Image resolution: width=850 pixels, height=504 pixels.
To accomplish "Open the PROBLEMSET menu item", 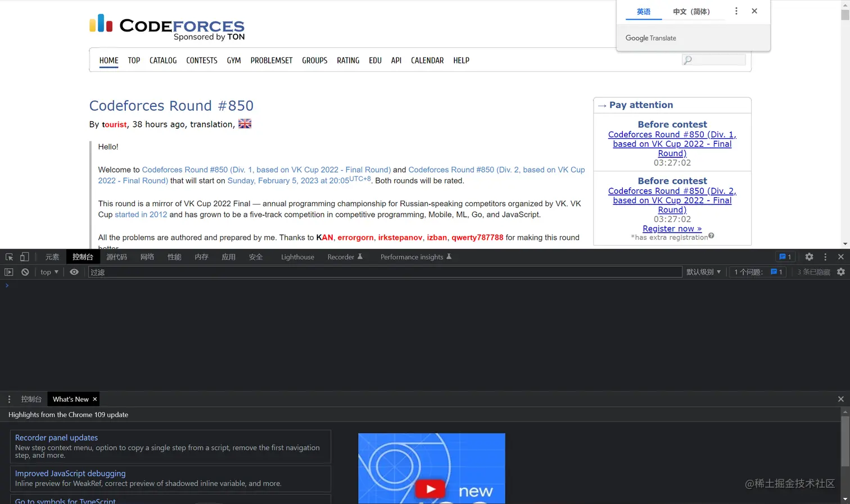I will (272, 60).
